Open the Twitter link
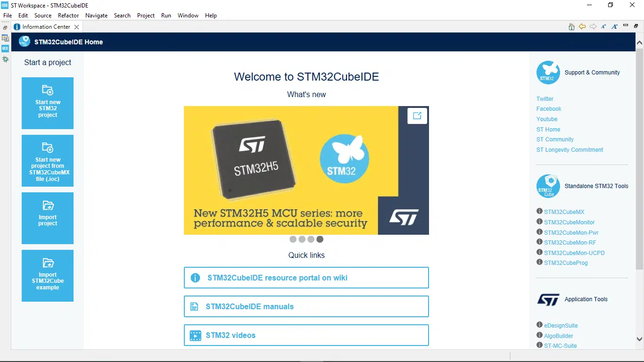 545,99
